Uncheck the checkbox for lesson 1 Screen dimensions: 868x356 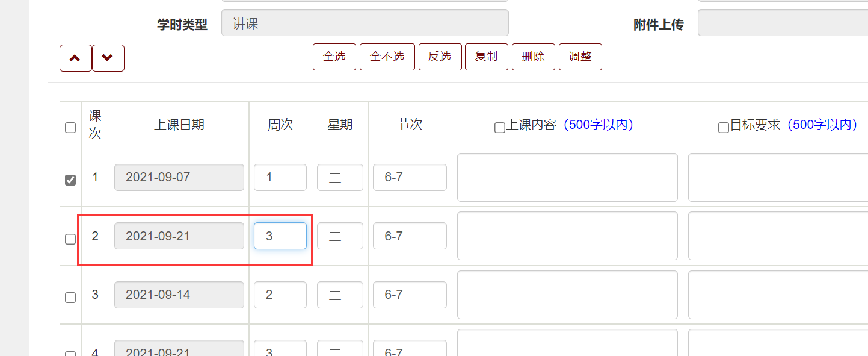click(70, 180)
